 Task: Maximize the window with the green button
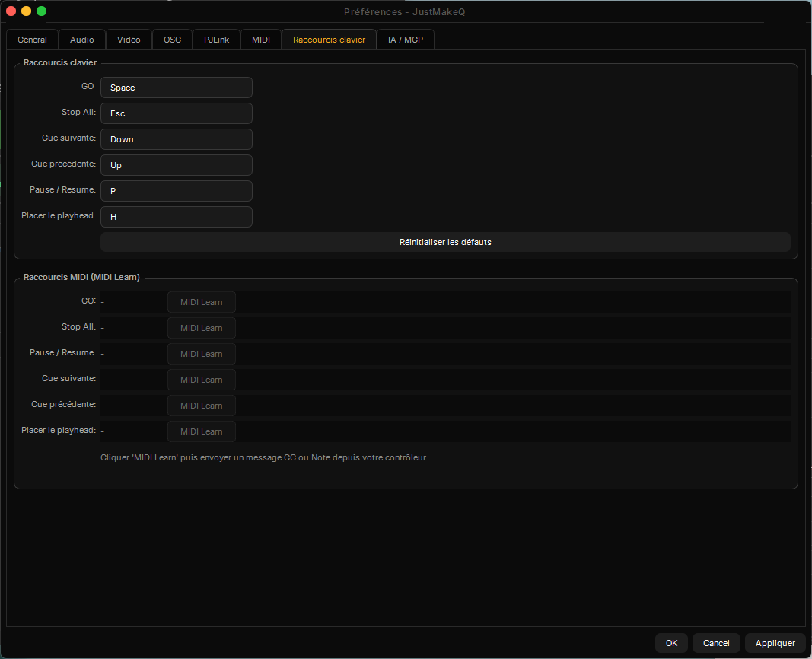pyautogui.click(x=41, y=11)
